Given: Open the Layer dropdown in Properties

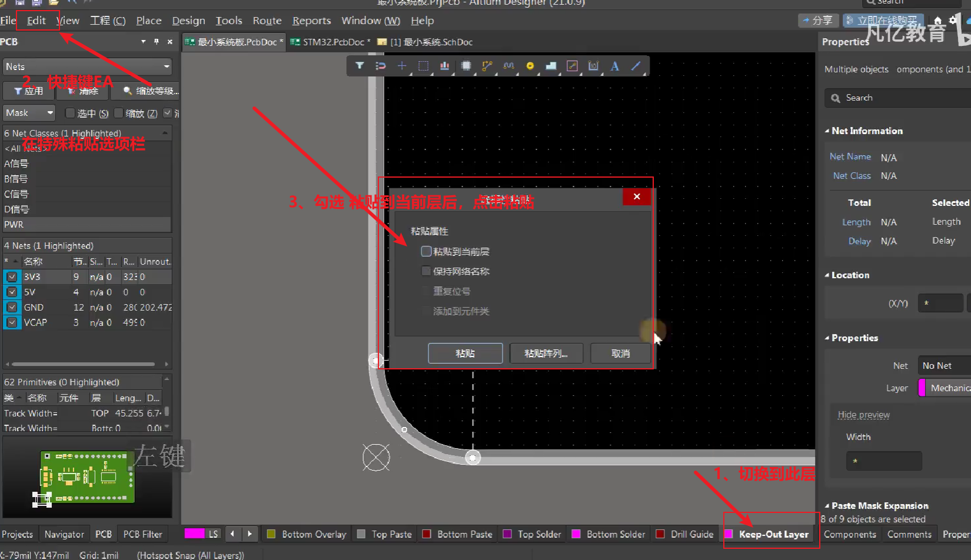Looking at the screenshot, I should coord(945,388).
